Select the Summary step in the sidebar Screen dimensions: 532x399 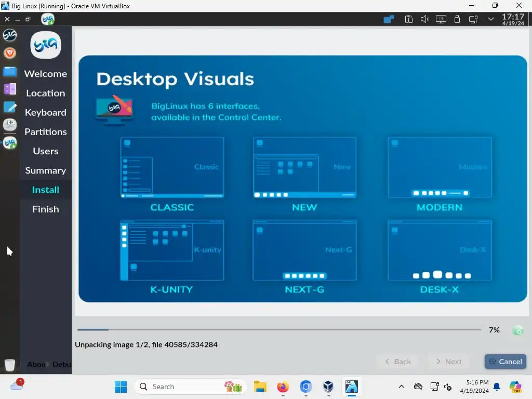[46, 170]
